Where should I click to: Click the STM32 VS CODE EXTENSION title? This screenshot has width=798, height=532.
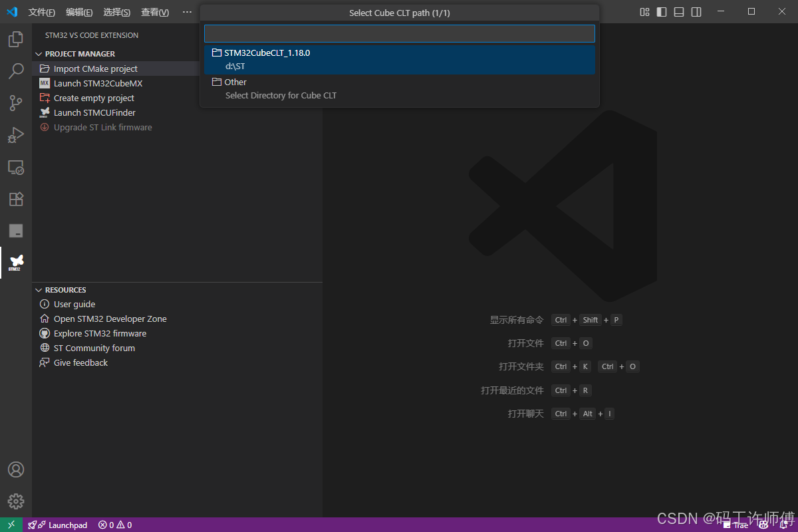92,35
